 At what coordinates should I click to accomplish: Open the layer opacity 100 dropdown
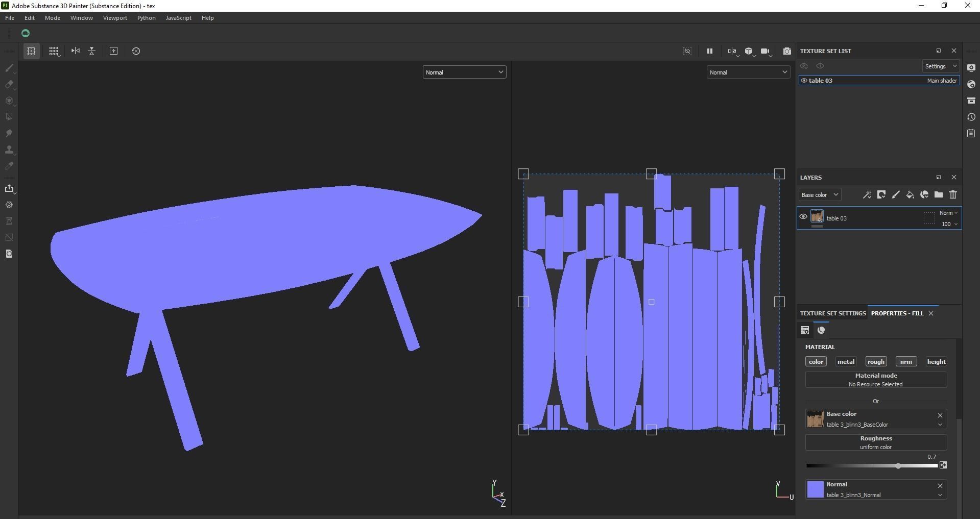pos(949,224)
